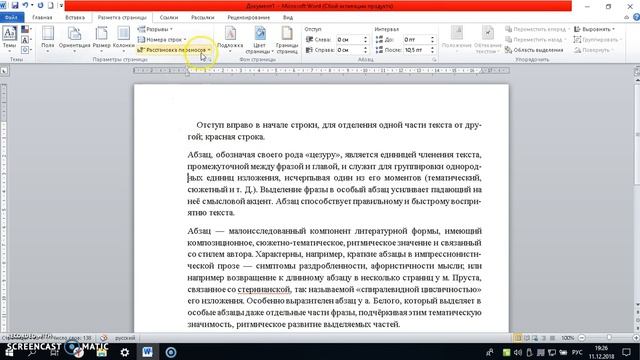Viewport: 640px width, 360px height.
Task: Click the zoom out minus button
Action: click(x=582, y=338)
